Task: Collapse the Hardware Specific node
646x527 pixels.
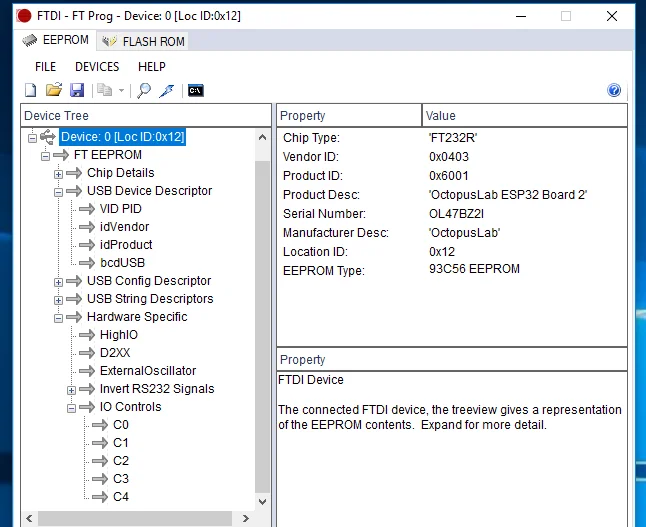Action: click(59, 318)
